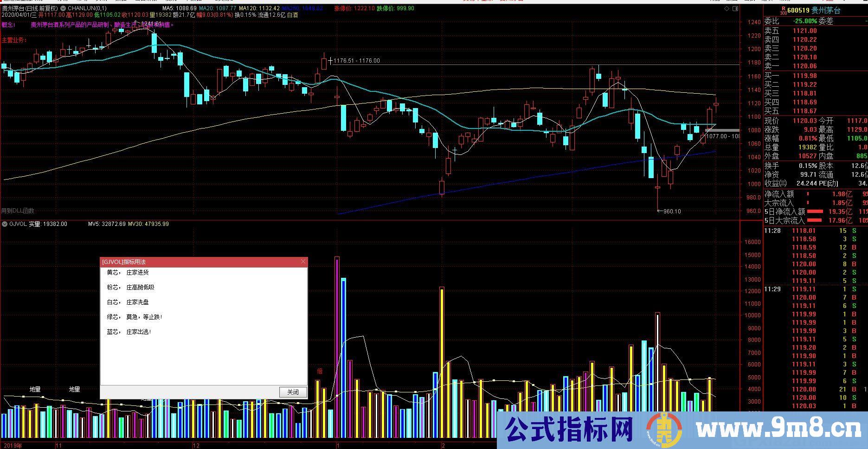Expand the CHANLUN indicator dropdown arrow
The height and width of the screenshot is (449, 868).
(64, 8)
